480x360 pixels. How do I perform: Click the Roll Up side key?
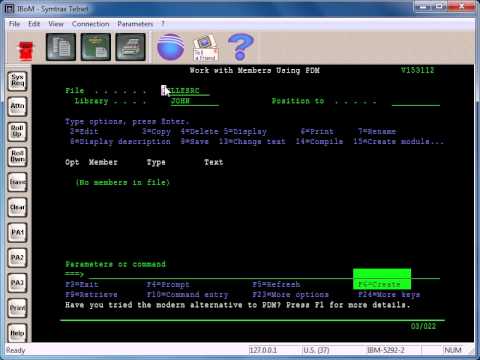17,132
